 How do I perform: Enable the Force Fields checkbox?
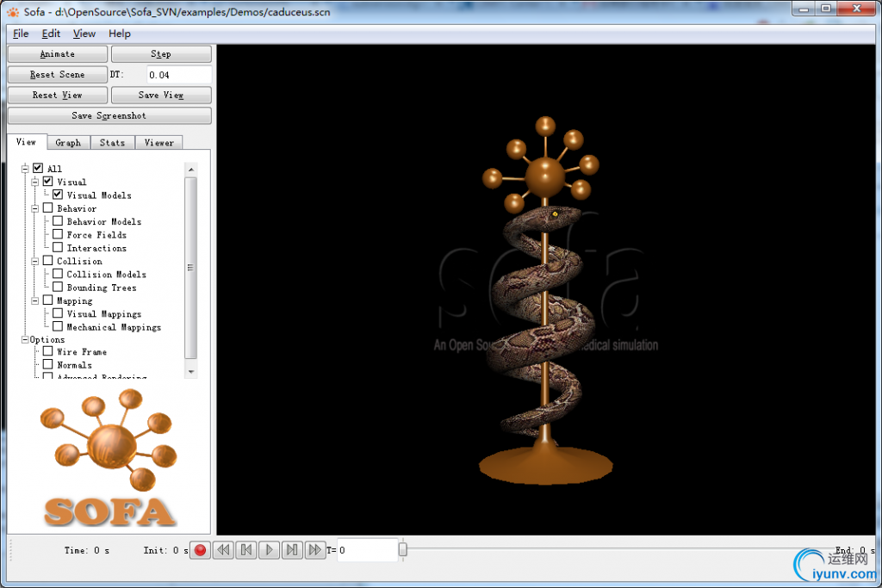tap(58, 234)
